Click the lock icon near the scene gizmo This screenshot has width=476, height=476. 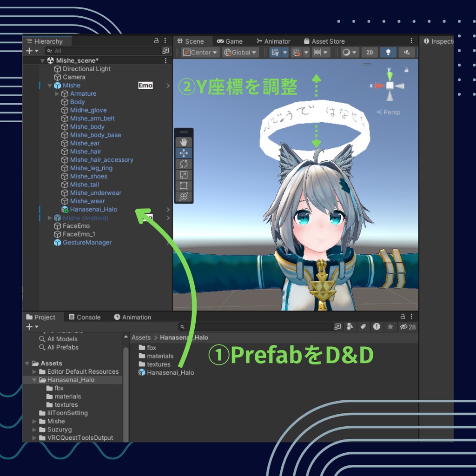click(406, 70)
